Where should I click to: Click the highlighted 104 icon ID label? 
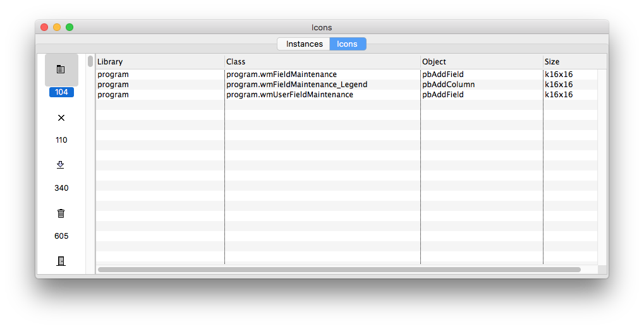61,92
